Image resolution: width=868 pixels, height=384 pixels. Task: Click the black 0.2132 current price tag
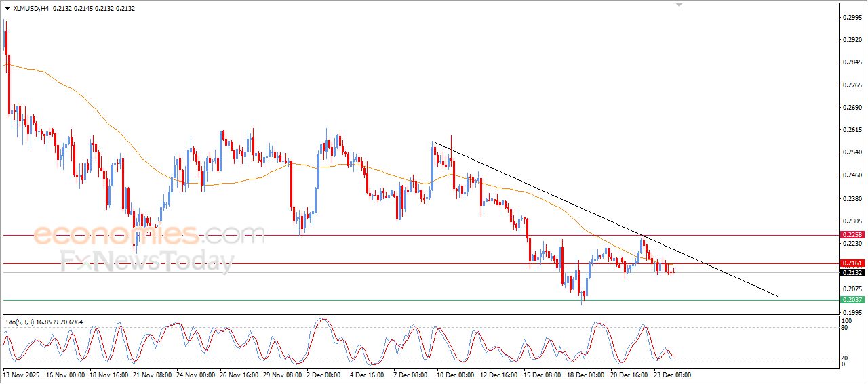click(x=852, y=272)
